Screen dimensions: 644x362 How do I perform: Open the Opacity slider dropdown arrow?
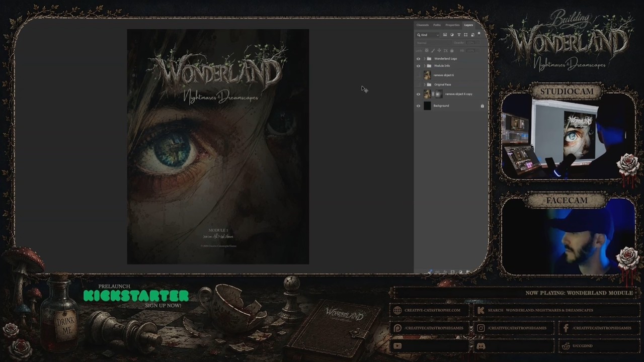tap(478, 43)
